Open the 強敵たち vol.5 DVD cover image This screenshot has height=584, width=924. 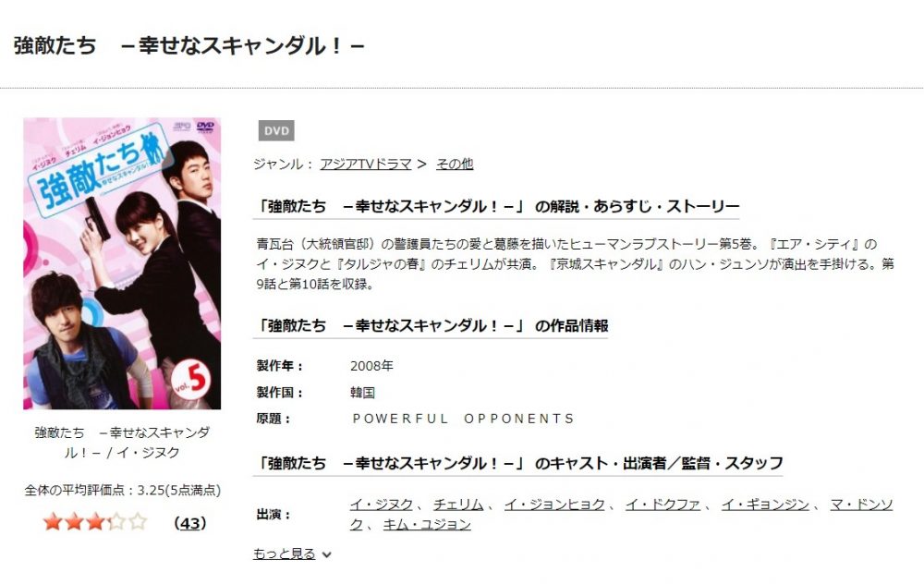[x=122, y=263]
